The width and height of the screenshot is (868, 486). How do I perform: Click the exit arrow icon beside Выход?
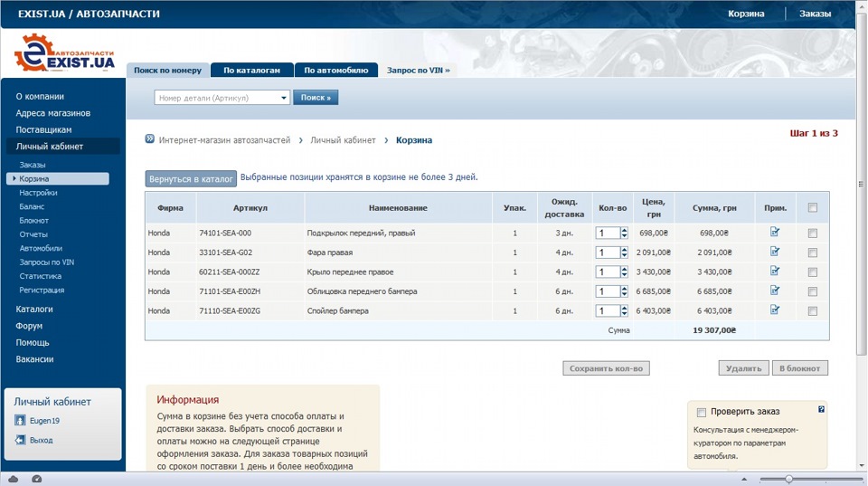20,440
